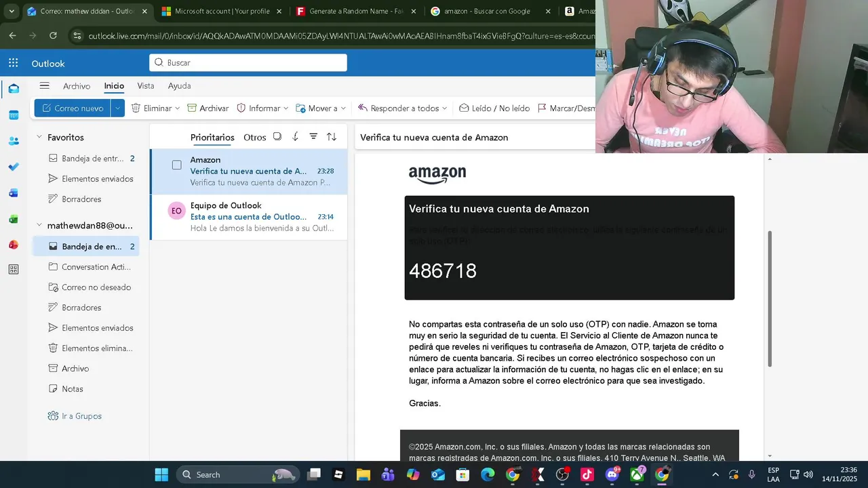Select the Amazon message checkbox
Screen dimensions: 868x488
point(176,165)
